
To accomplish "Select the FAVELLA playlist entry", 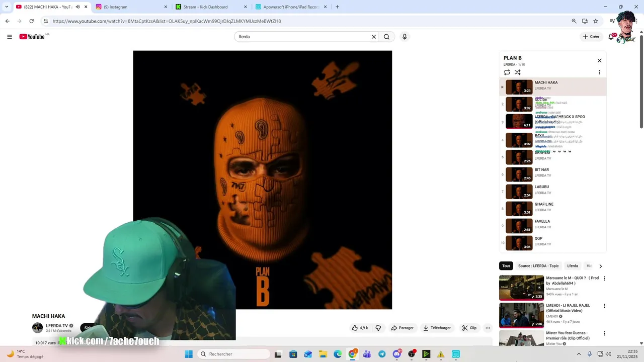I will point(552,226).
